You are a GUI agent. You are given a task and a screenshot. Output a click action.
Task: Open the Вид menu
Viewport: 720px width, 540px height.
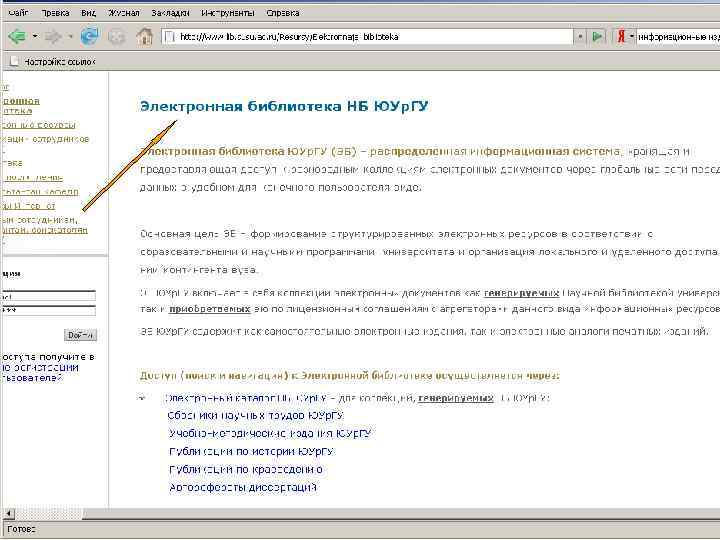point(88,13)
